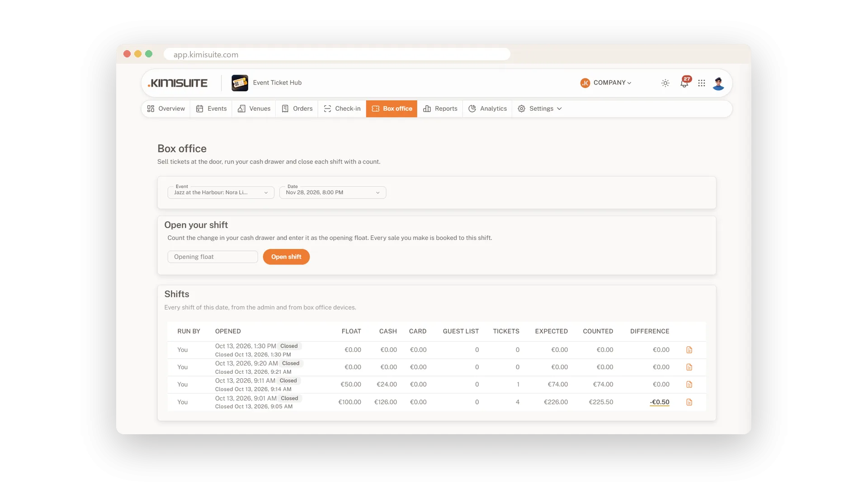Screen dimensions: 868x488
Task: Click the TICKETS column header
Action: coord(506,331)
